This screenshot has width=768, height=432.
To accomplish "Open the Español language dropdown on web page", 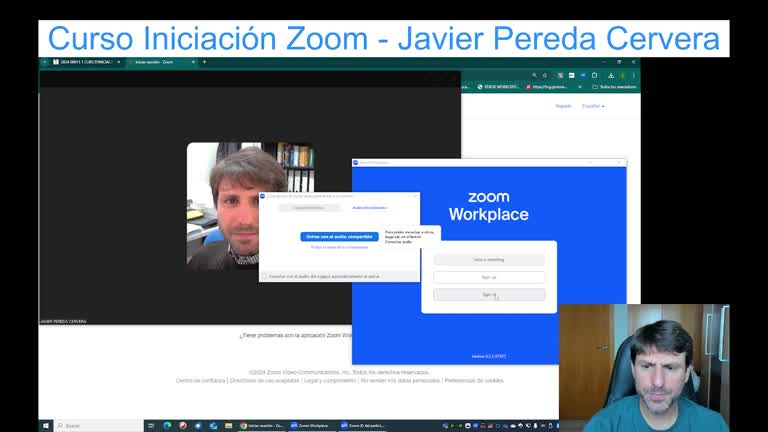I will click(593, 106).
